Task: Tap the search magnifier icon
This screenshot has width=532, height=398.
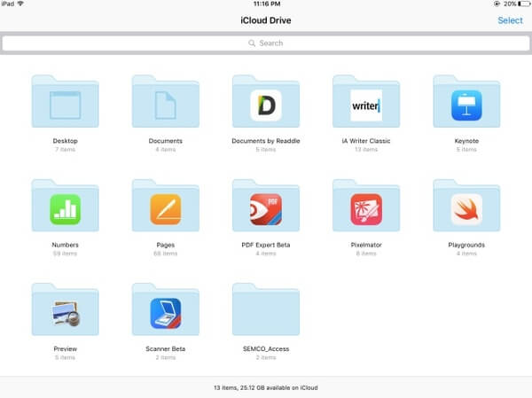Action: tap(252, 43)
